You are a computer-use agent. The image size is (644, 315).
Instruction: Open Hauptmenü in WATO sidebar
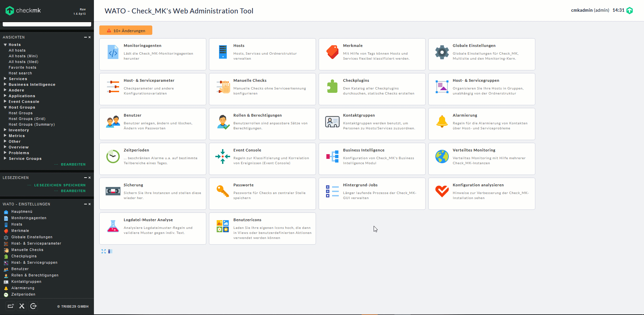(22, 212)
